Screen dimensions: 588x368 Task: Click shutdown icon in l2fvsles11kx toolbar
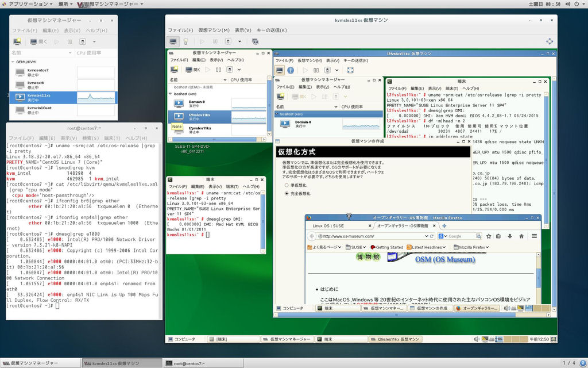[327, 70]
